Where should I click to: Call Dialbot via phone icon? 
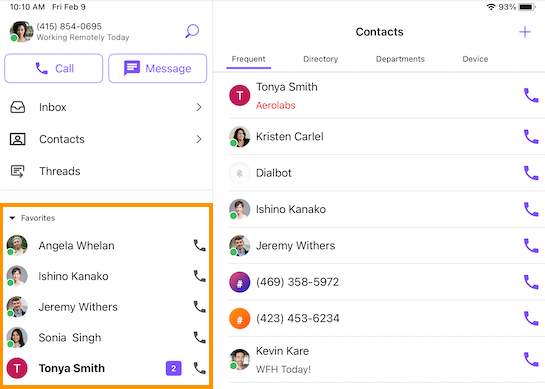(x=531, y=173)
